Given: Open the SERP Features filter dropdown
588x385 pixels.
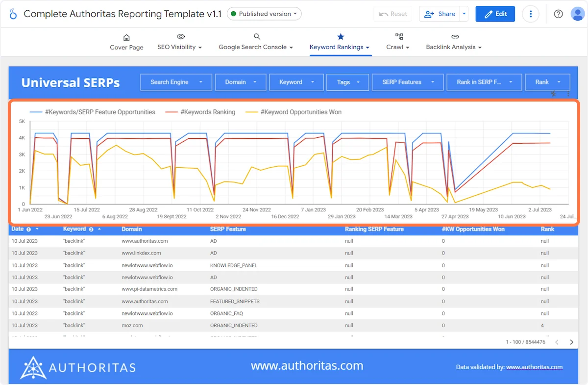Looking at the screenshot, I should [x=408, y=82].
